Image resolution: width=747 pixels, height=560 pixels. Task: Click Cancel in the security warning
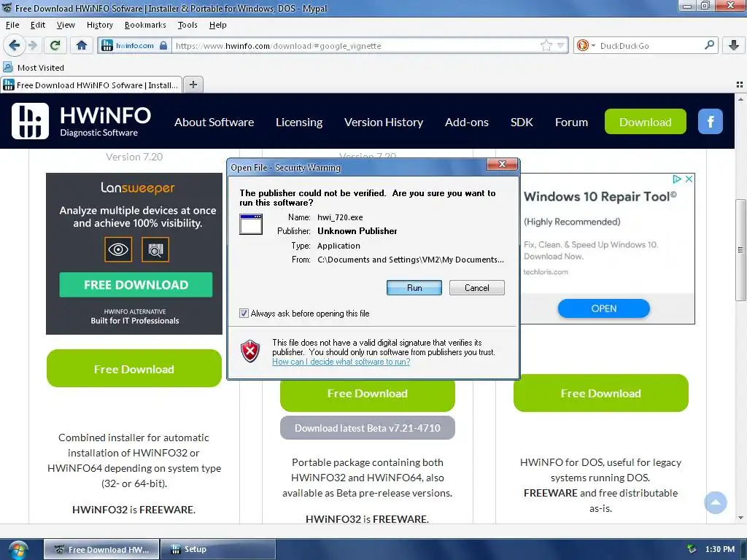tap(476, 287)
